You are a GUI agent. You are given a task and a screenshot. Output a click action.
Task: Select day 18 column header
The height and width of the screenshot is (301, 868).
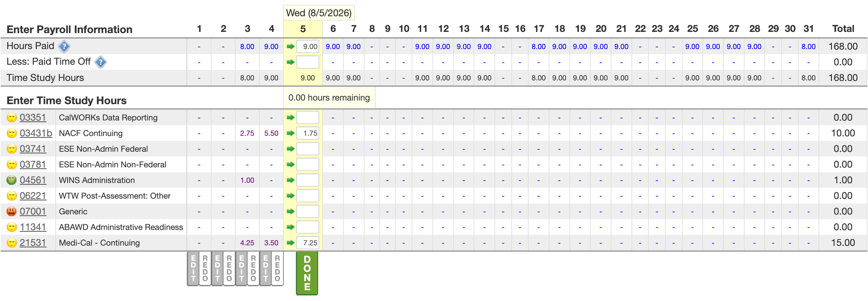point(560,29)
